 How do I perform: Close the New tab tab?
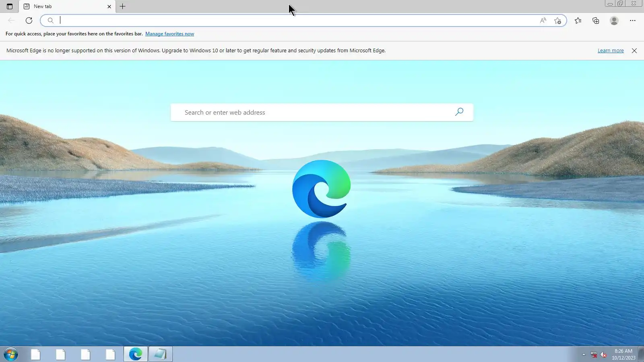[109, 6]
